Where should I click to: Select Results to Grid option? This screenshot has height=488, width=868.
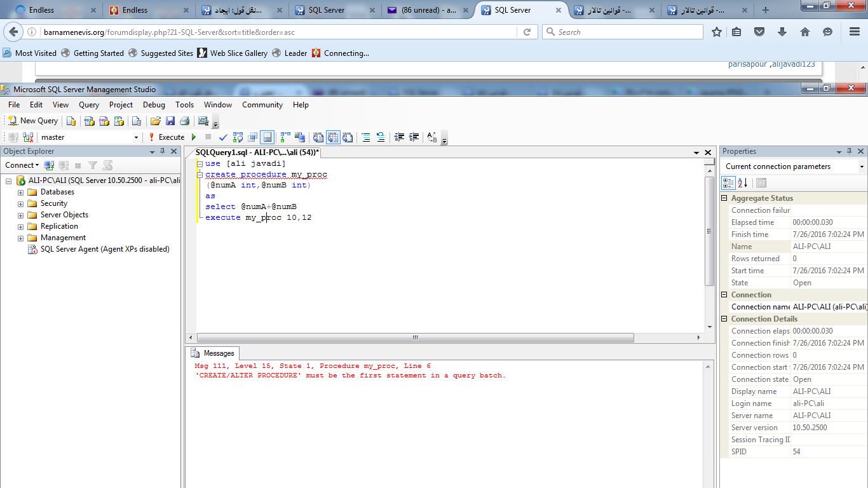click(333, 137)
